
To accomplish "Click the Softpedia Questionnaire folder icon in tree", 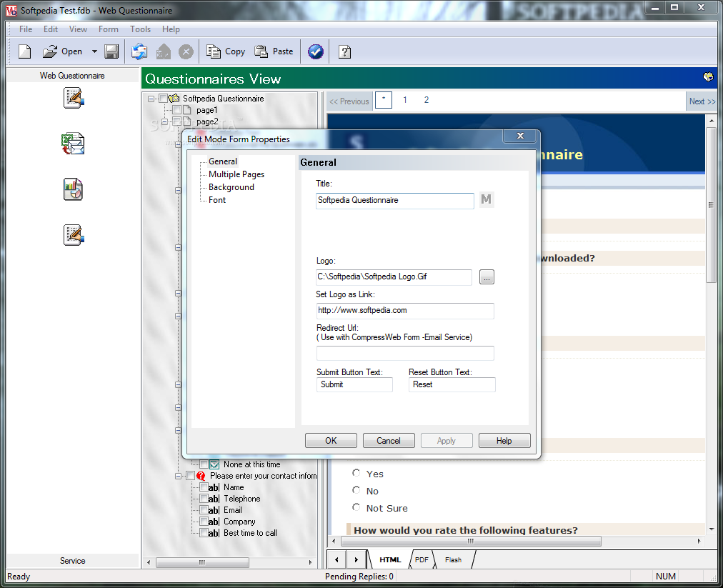I will pos(174,98).
